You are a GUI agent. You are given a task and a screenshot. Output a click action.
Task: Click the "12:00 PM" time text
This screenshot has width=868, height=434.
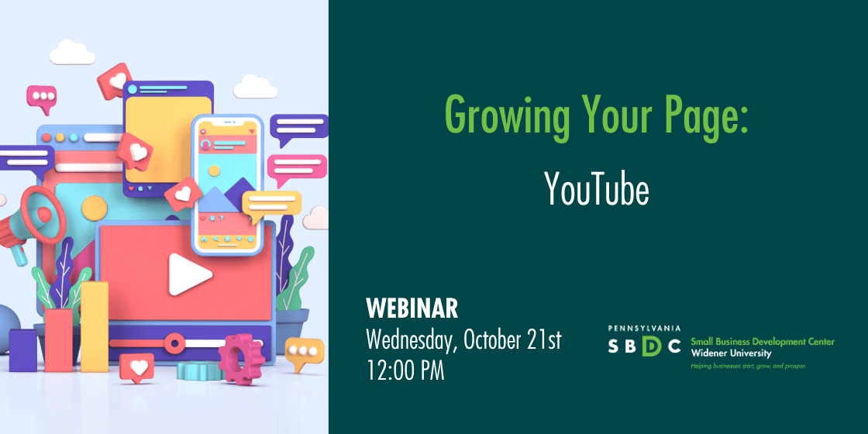pos(405,370)
